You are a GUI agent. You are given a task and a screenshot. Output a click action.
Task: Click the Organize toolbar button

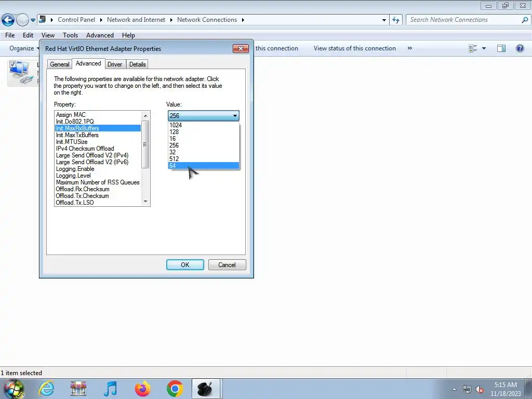click(x=24, y=48)
